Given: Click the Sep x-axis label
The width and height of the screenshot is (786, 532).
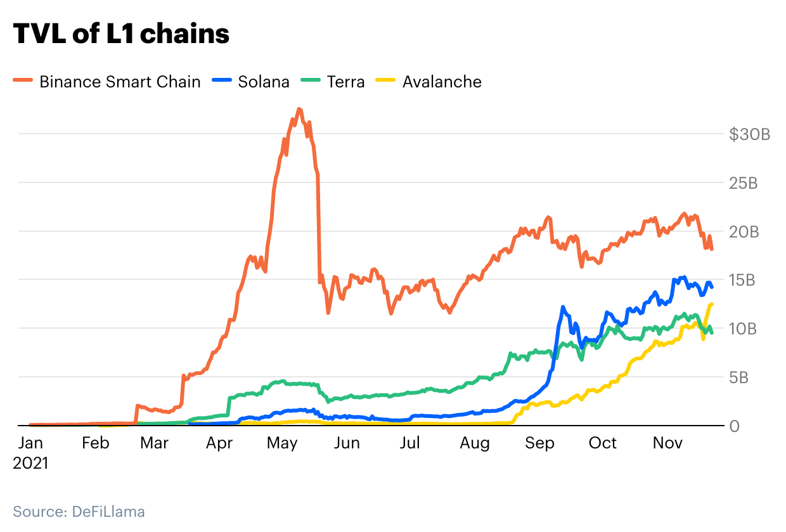Looking at the screenshot, I should 539,443.
